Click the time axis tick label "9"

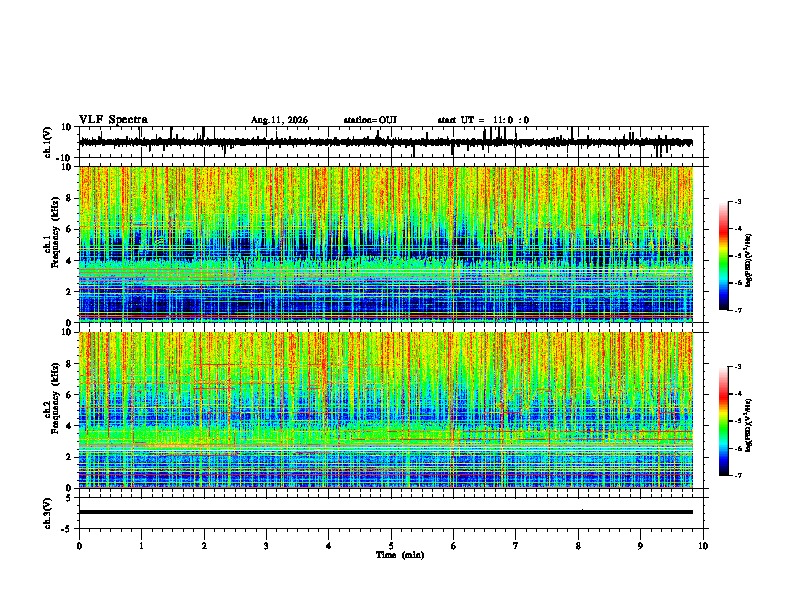click(x=640, y=546)
